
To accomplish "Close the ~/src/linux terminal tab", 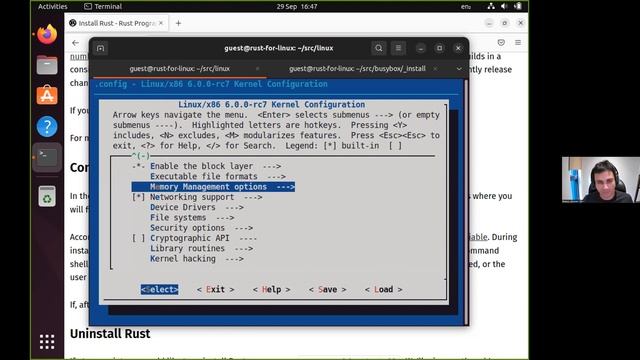I will 257,69.
